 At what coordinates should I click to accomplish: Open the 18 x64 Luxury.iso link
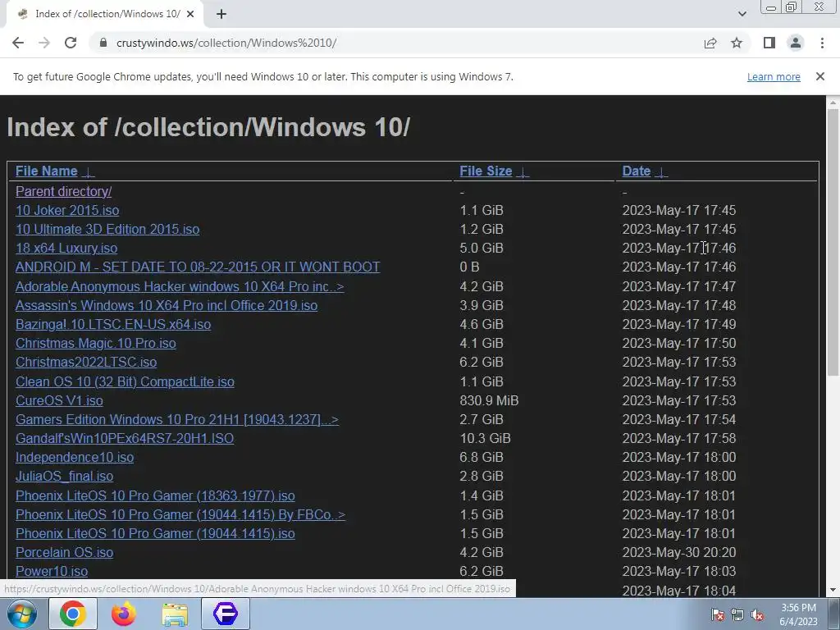pos(66,248)
